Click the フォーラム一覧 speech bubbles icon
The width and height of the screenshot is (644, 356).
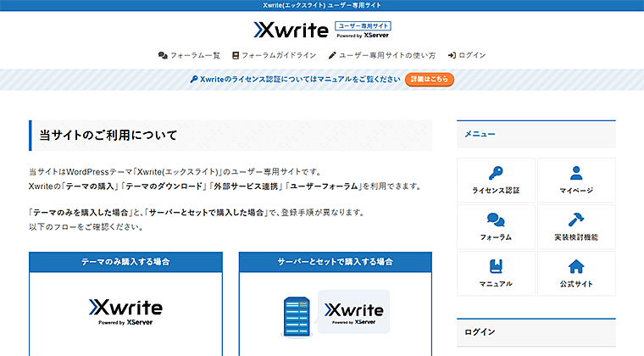(163, 55)
